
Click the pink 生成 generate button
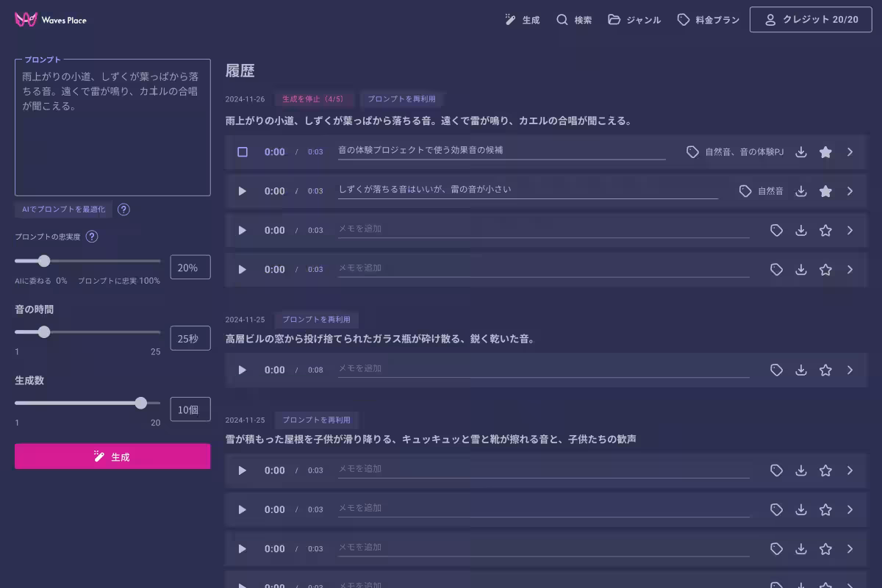click(x=112, y=456)
